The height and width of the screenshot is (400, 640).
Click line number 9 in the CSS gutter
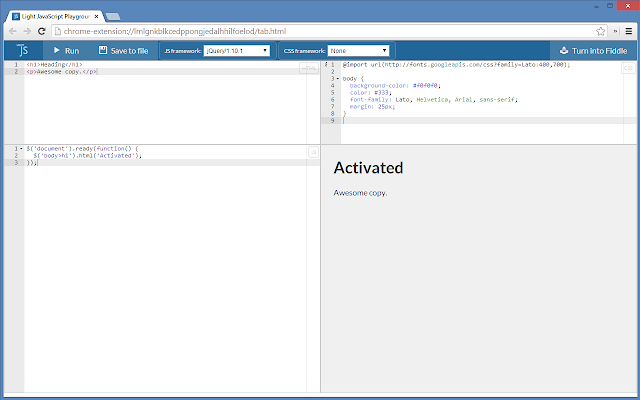(332, 120)
